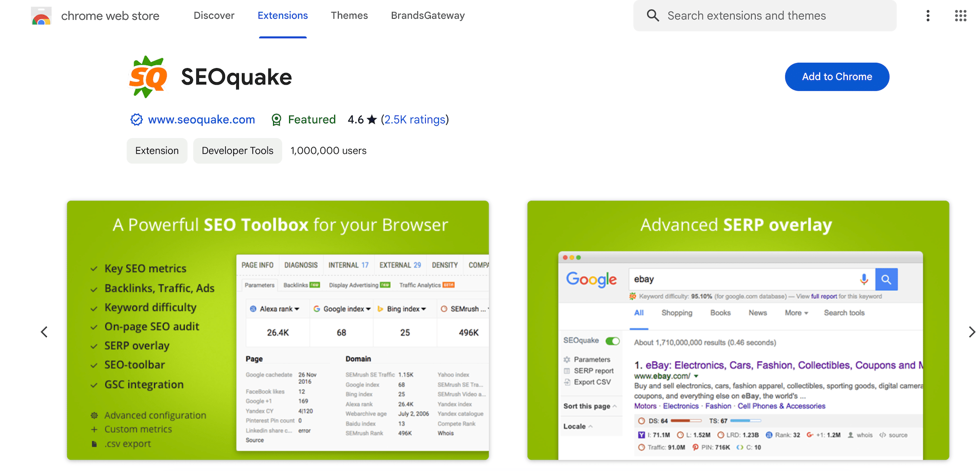This screenshot has width=980, height=471.
Task: Focus the Search extensions and themes field
Action: click(x=765, y=16)
